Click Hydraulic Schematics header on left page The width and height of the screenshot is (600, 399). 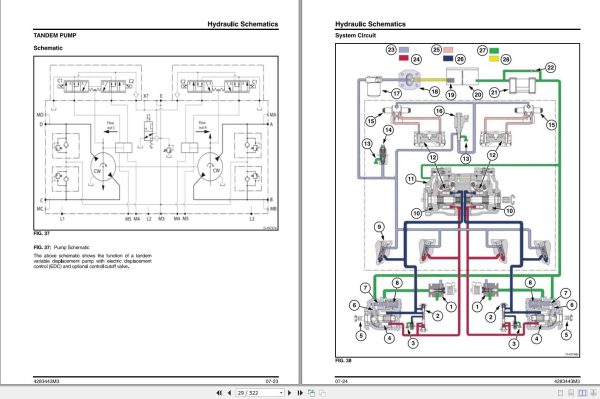coord(243,24)
